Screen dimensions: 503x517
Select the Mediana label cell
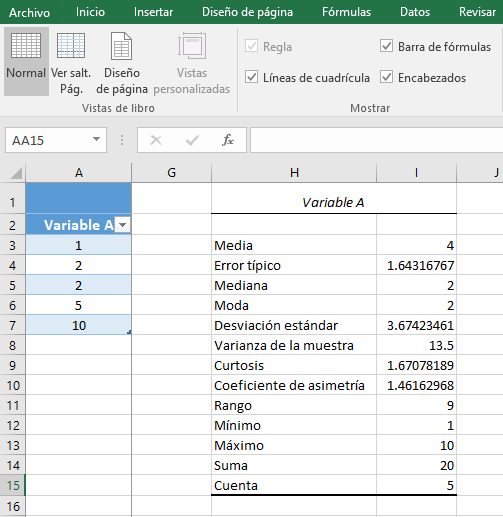[294, 285]
